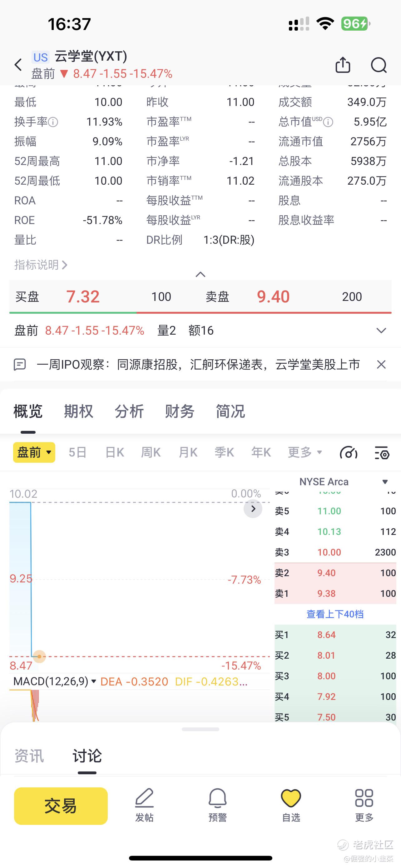The image size is (401, 868).
Task: Tap the back arrow
Action: click(18, 65)
